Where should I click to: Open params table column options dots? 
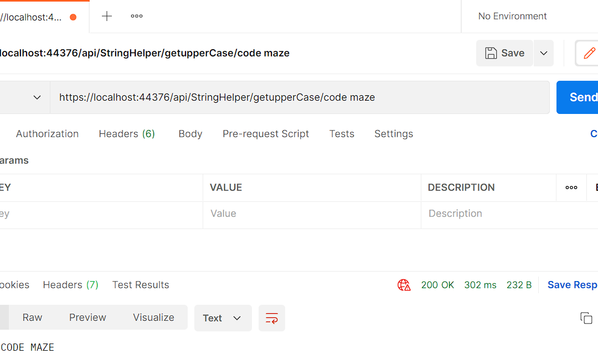(571, 188)
